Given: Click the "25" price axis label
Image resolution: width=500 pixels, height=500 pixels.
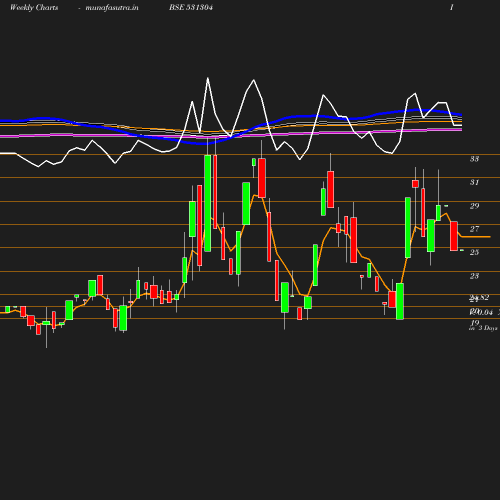Looking at the screenshot, I should click(x=474, y=252).
